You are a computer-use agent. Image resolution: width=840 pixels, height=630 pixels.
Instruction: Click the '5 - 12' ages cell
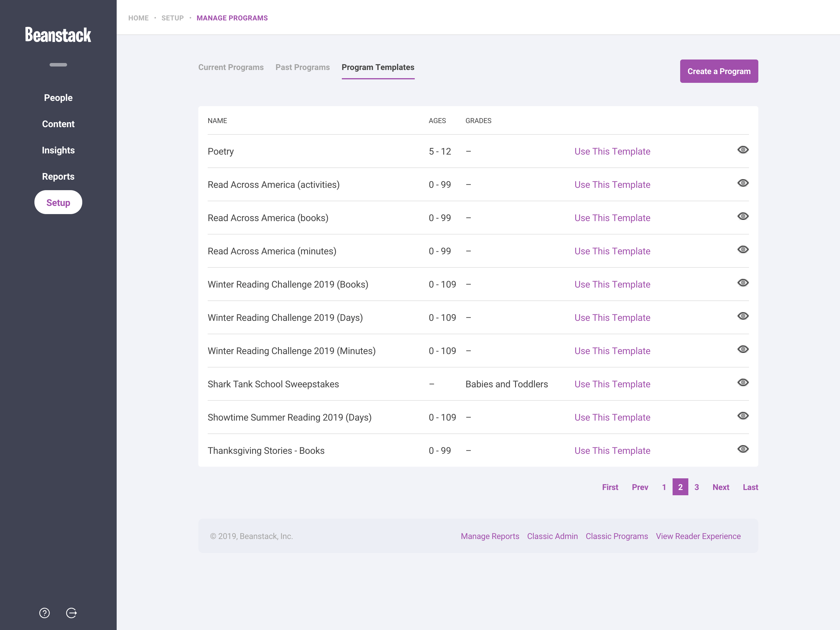click(x=440, y=151)
